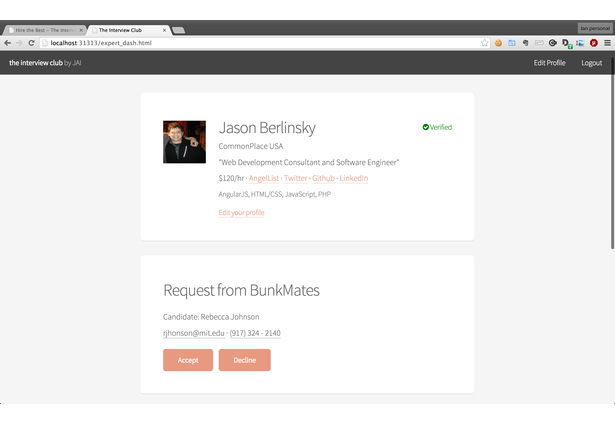Click the Request from BunkMates heading
Viewport: 615px width, 424px height.
click(x=241, y=291)
